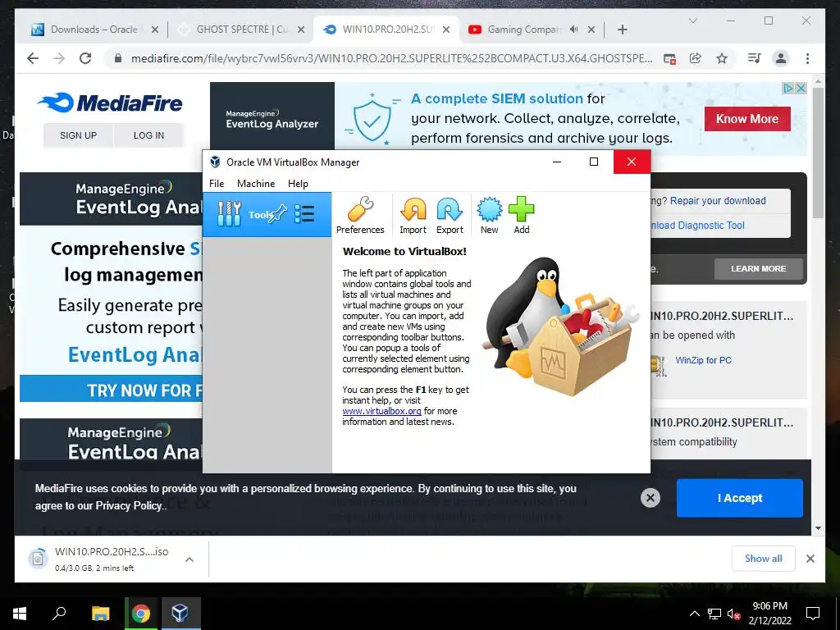The width and height of the screenshot is (840, 630).
Task: Click the page scrollbar down arrow
Action: [x=818, y=528]
